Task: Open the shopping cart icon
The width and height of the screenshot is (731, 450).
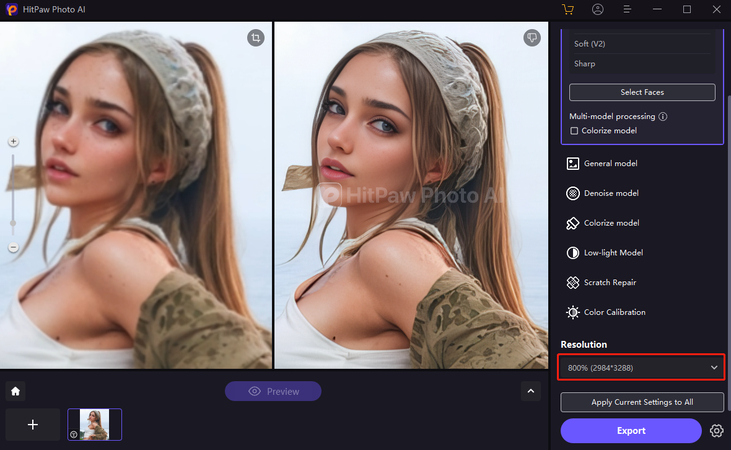Action: [568, 9]
